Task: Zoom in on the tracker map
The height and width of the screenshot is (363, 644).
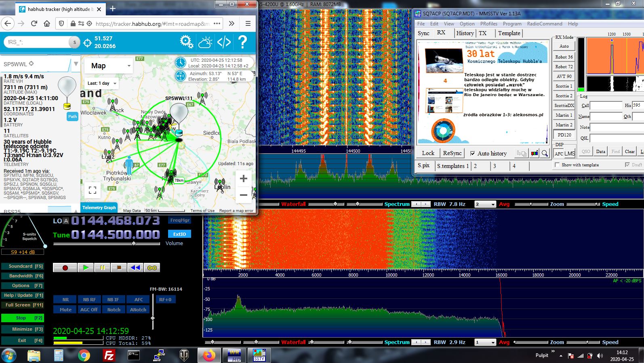Action: (244, 178)
